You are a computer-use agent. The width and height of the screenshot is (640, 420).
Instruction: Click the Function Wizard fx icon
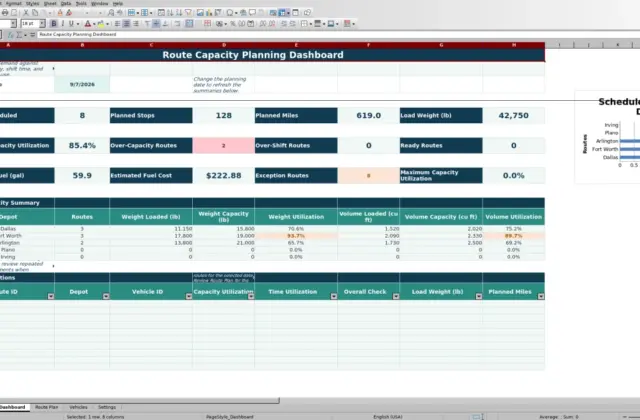pyautogui.click(x=11, y=35)
